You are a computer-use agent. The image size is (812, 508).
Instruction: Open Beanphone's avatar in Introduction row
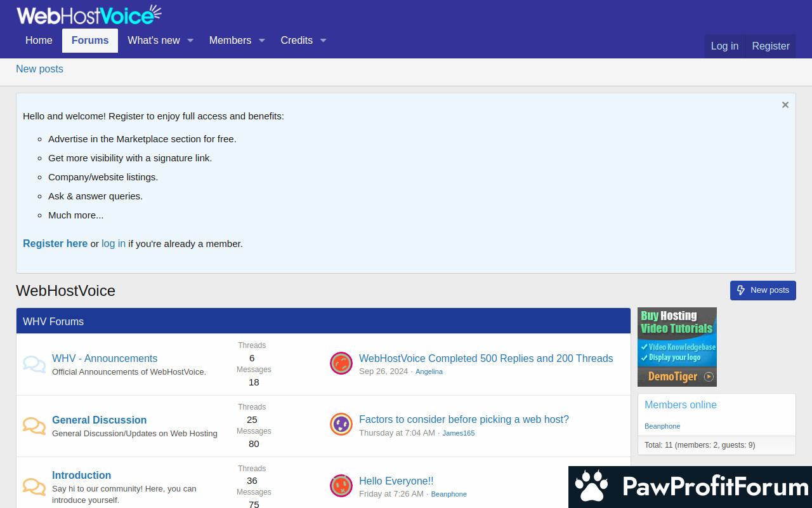[x=341, y=486]
